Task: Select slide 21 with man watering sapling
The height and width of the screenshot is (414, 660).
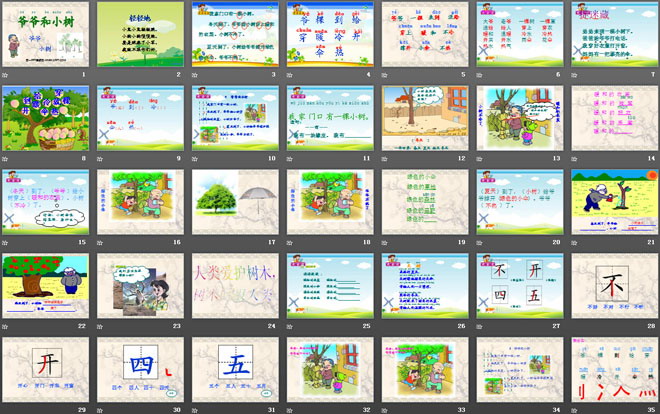Action: 615,202
